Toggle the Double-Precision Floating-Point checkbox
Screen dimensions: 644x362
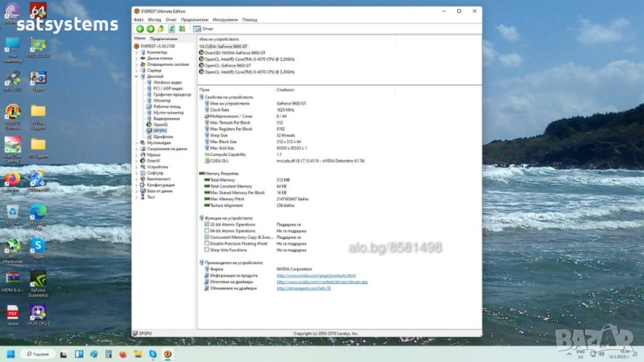tap(207, 243)
